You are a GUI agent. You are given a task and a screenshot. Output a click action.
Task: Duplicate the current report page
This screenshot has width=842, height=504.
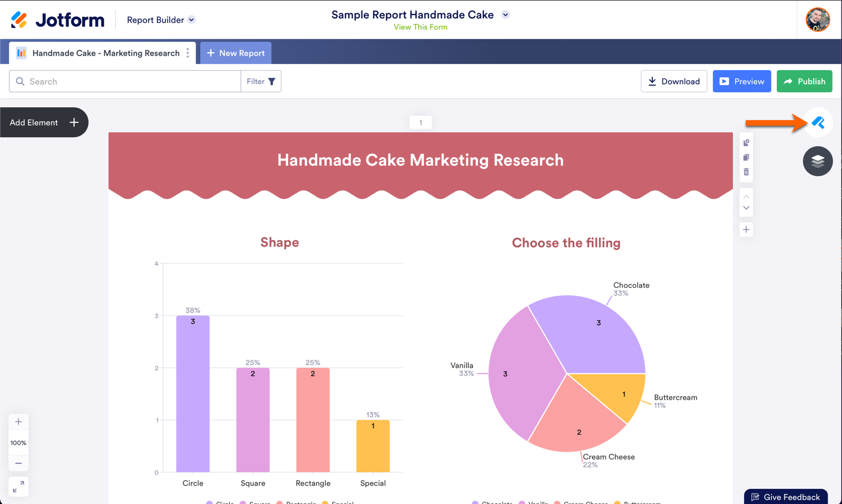[746, 157]
